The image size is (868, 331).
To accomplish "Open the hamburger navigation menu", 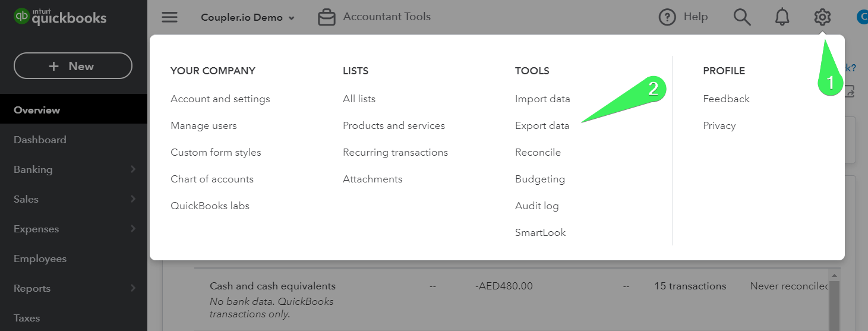I will coord(170,17).
